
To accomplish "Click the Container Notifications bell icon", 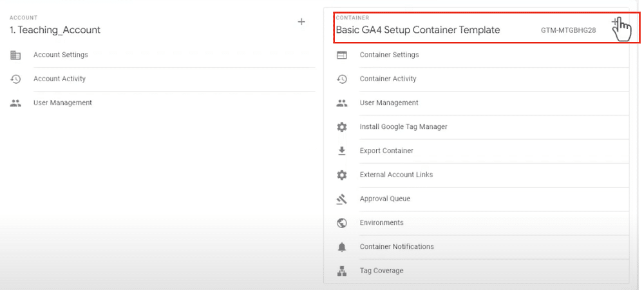I will (x=342, y=247).
